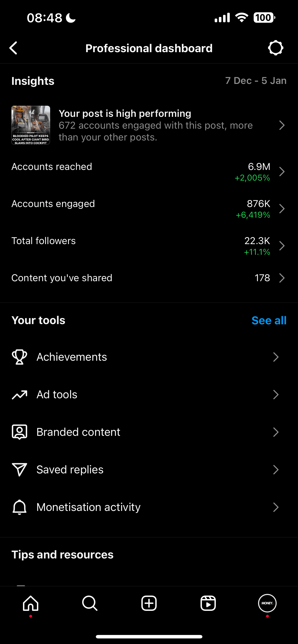Tap the Monetisation activity bell icon

tap(19, 507)
